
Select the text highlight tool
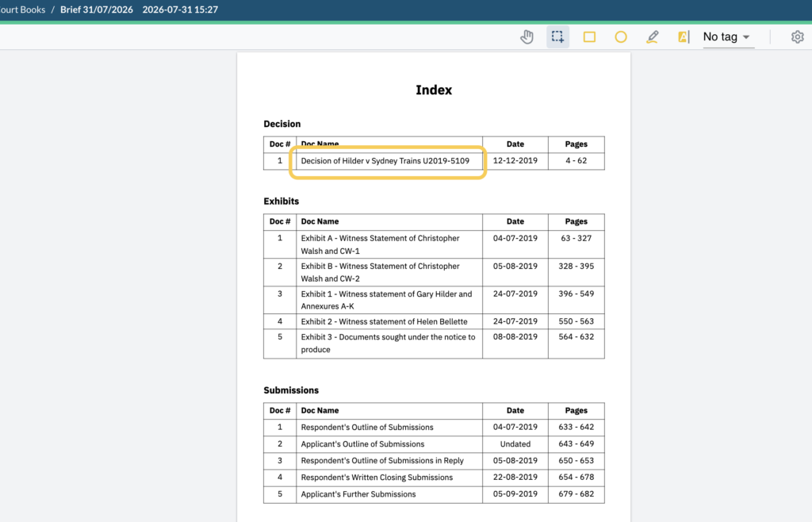click(x=684, y=36)
